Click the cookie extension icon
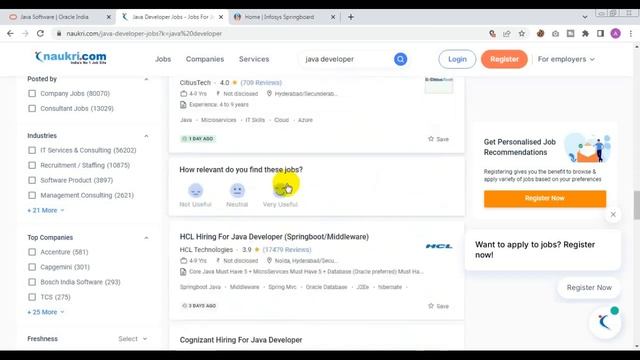The height and width of the screenshot is (360, 640). pos(540,33)
